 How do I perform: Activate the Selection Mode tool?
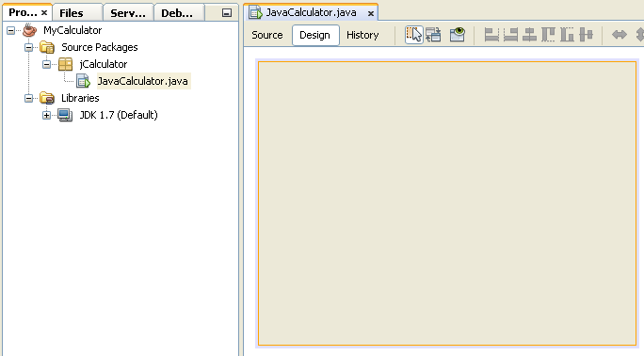413,35
